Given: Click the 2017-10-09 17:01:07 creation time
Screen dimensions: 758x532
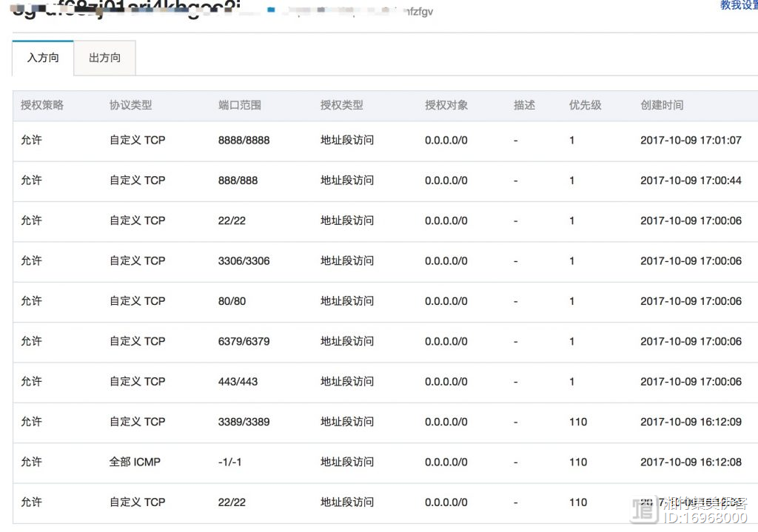Looking at the screenshot, I should (691, 140).
